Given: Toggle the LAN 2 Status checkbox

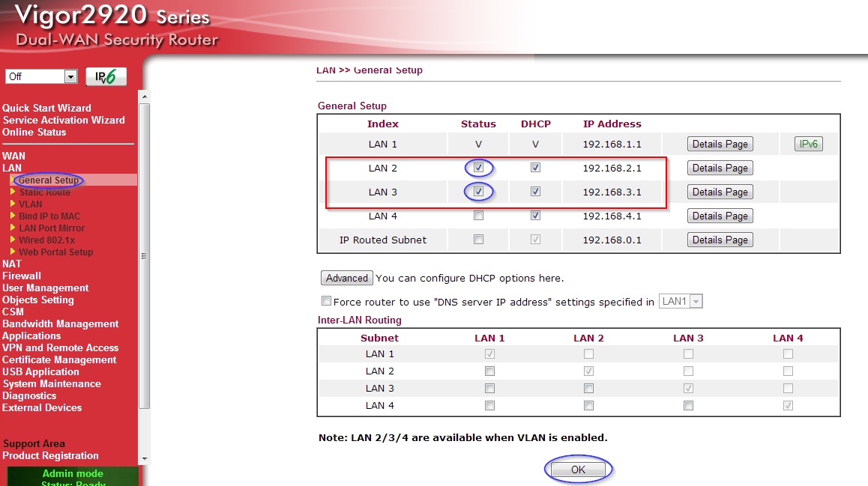Looking at the screenshot, I should click(x=478, y=168).
